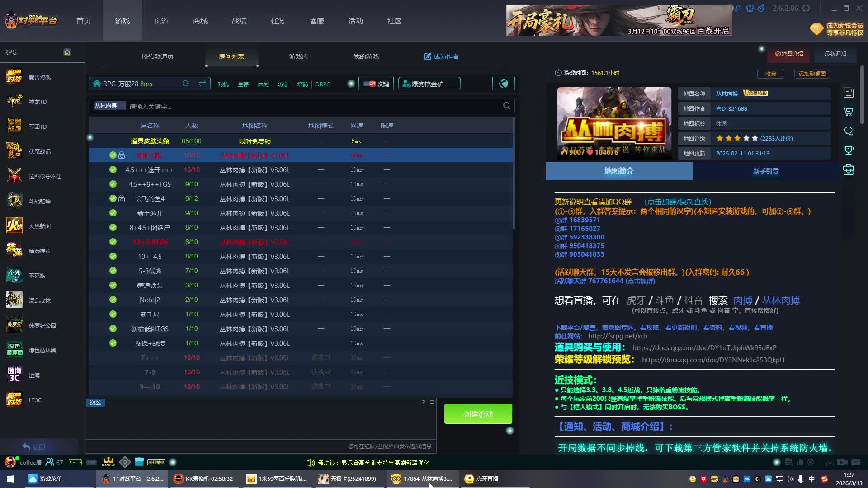Screen dimensions: 868x488
Task: Click the switch-server arrows icon in the server box
Action: pos(202,84)
